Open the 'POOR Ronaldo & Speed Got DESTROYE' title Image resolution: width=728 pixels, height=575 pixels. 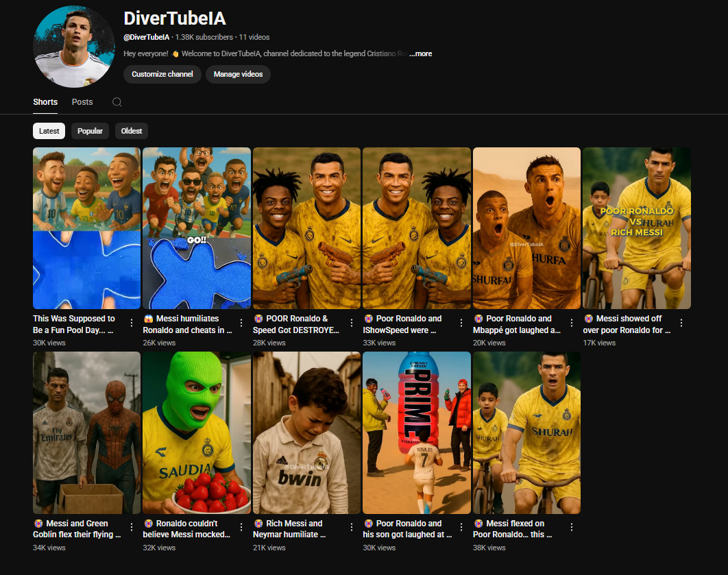(x=296, y=324)
